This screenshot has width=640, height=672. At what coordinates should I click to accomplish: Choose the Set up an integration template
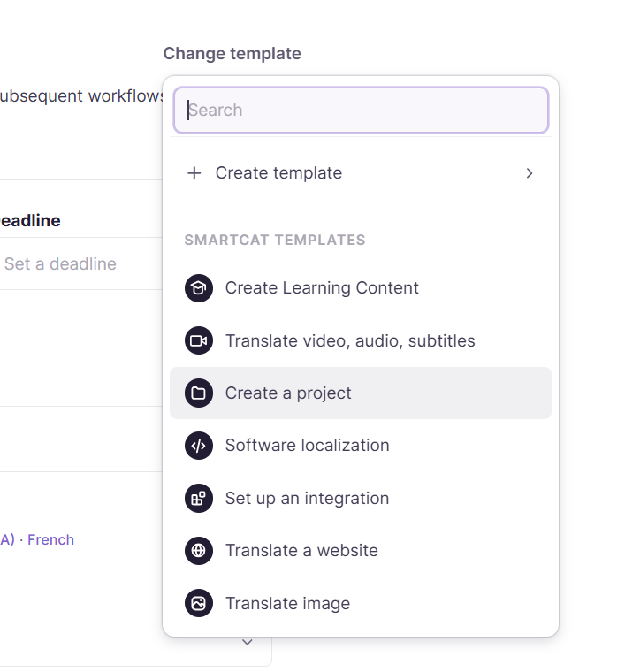361,499
